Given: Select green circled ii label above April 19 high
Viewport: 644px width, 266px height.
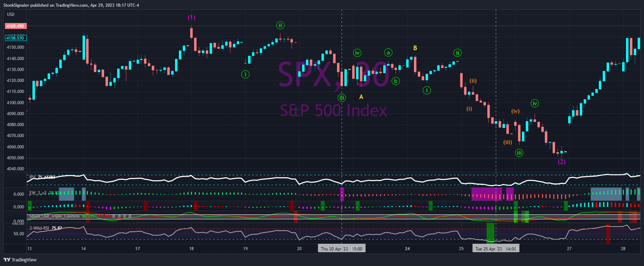Looking at the screenshot, I should pos(280,25).
